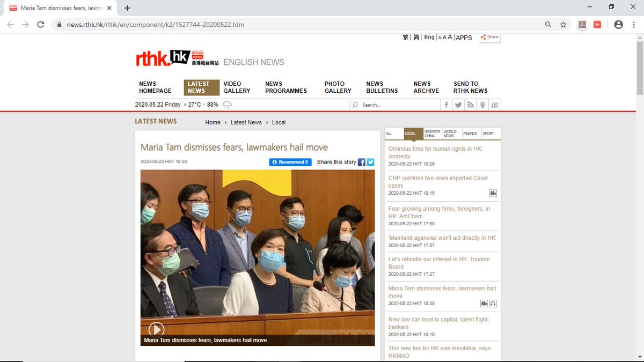The image size is (644, 362).
Task: Open SEND TO RTHK NEWS menu item
Action: 471,87
